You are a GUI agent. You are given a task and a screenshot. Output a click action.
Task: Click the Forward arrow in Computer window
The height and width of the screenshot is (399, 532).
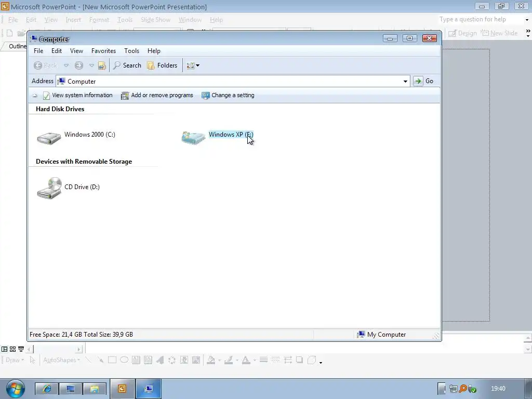point(79,65)
